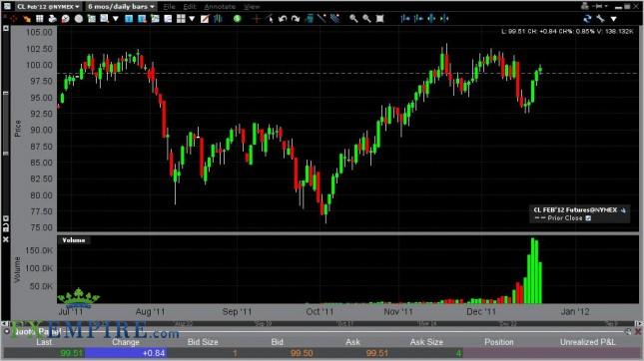Image resolution: width=644 pixels, height=361 pixels.
Task: Select the arrow pointer tool
Action: pos(270,19)
